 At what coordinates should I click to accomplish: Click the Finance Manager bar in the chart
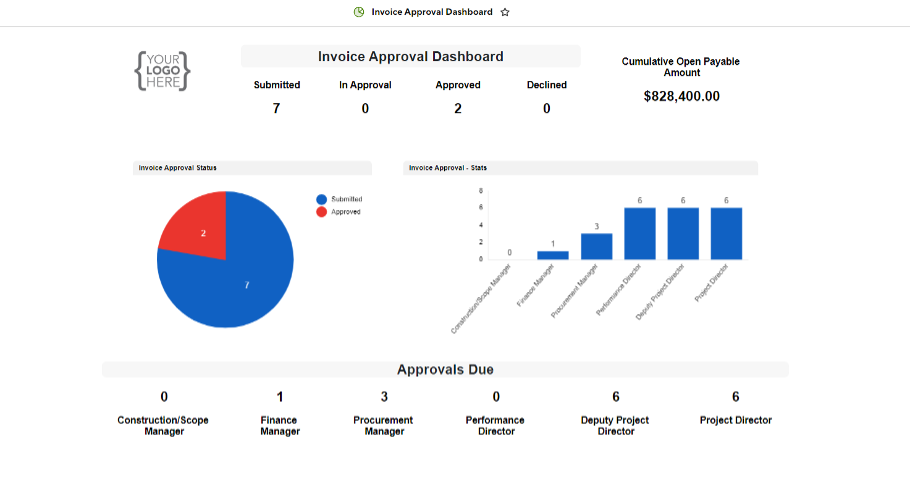(553, 254)
